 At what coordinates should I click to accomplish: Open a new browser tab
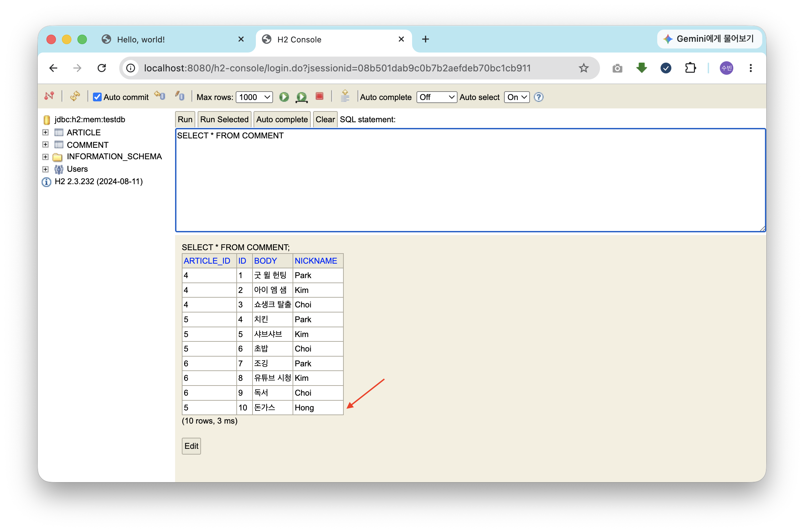pos(425,39)
